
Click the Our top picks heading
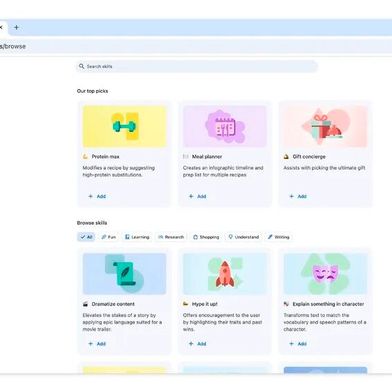click(x=92, y=91)
